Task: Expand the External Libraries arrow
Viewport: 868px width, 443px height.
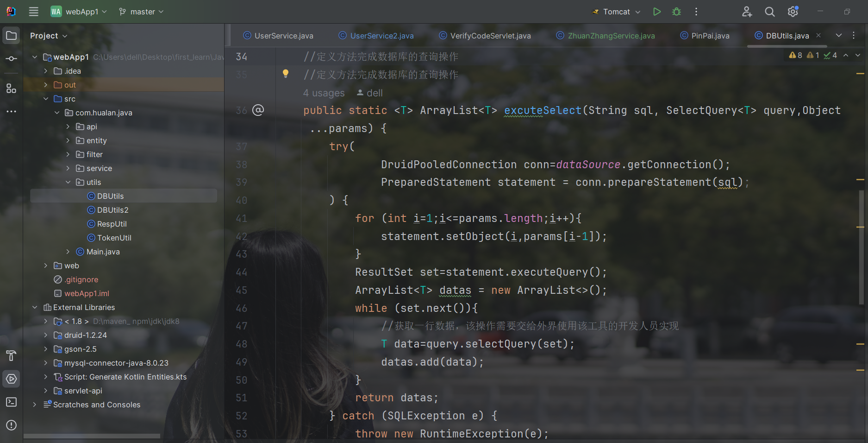Action: pos(34,307)
